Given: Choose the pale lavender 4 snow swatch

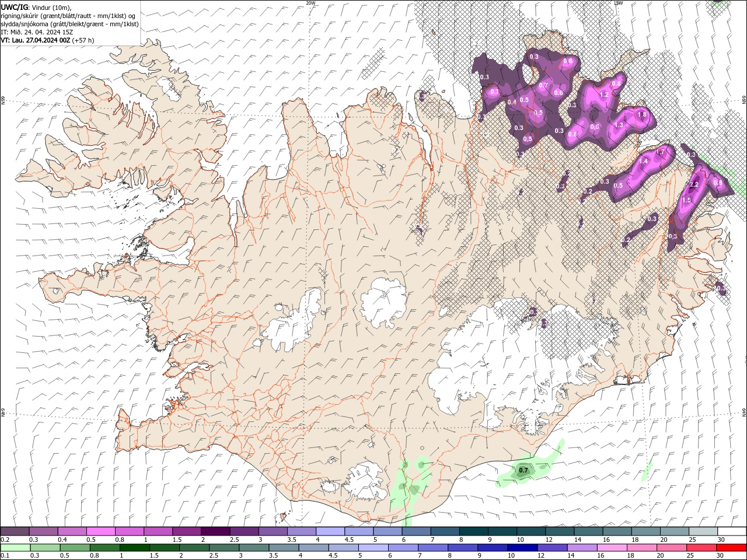Looking at the screenshot, I should click(x=330, y=531).
